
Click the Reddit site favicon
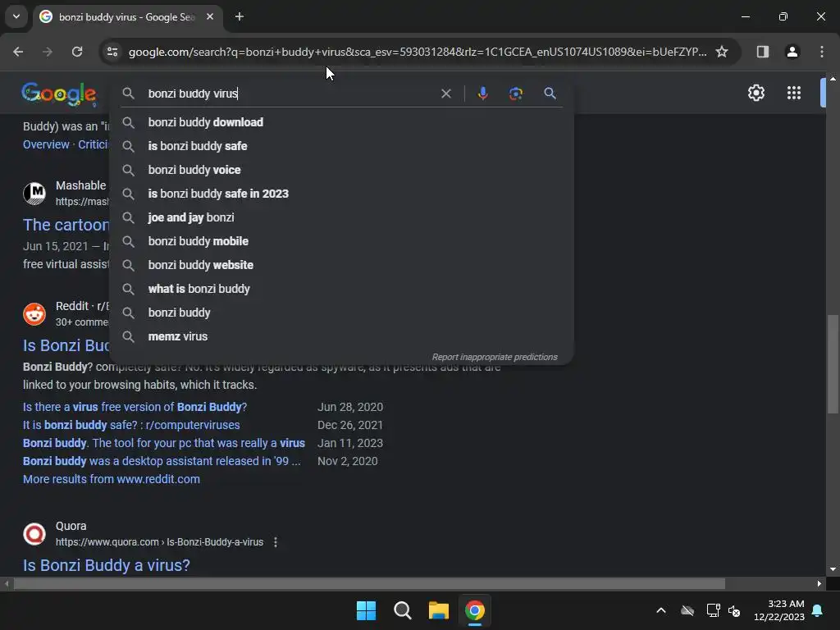pyautogui.click(x=34, y=314)
